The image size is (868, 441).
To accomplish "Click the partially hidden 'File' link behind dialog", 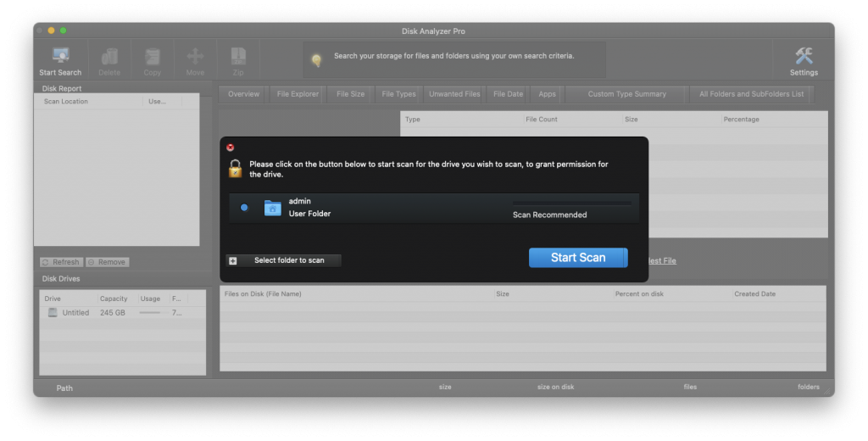I will click(x=662, y=261).
